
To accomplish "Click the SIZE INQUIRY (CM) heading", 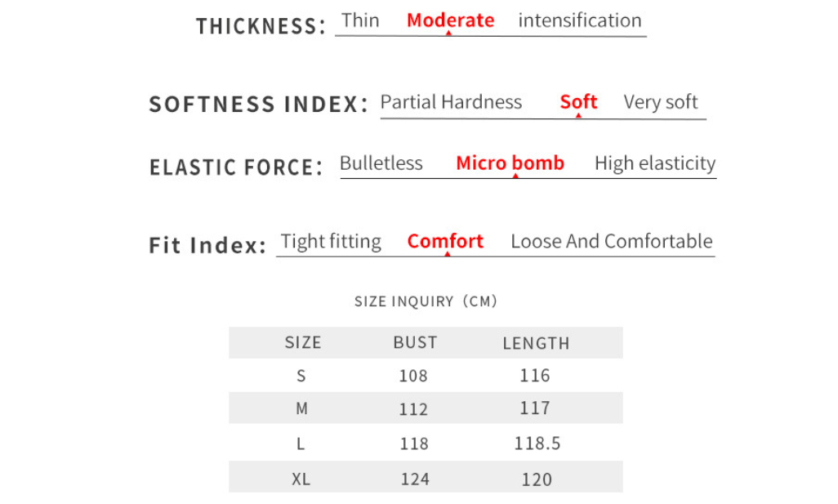I will pyautogui.click(x=426, y=301).
